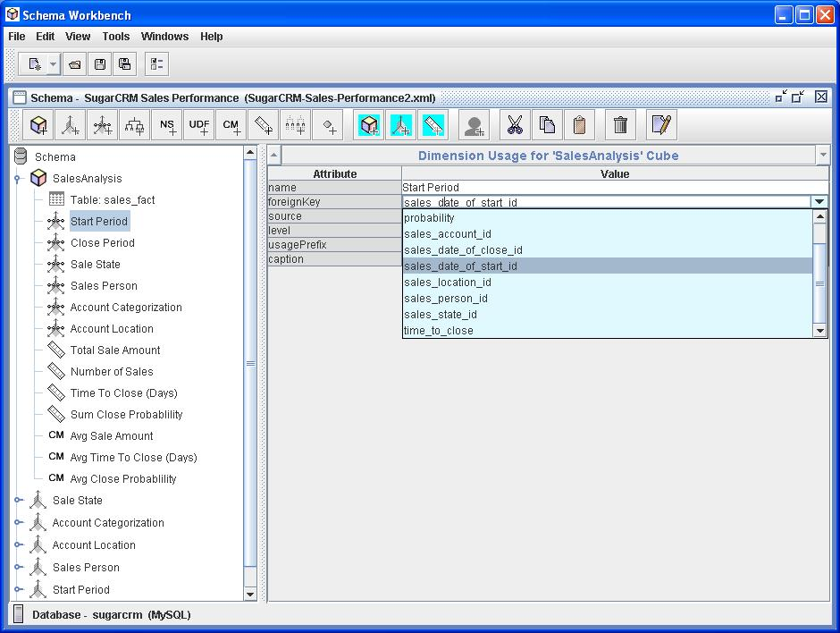Click the Add Calculated Member (CM) toolbar icon
This screenshot has height=633, width=840.
pyautogui.click(x=231, y=126)
